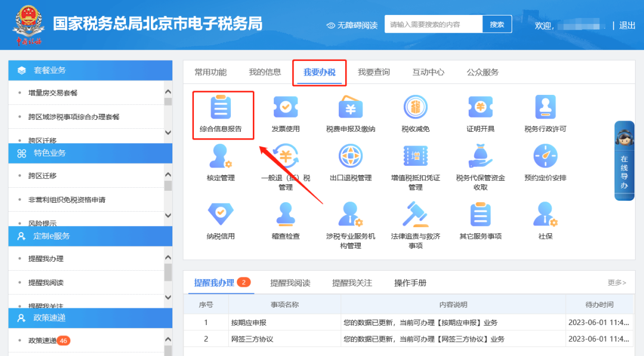The height and width of the screenshot is (356, 644).
Task: Click up arrow in 套餐业务 list
Action: pyautogui.click(x=168, y=92)
